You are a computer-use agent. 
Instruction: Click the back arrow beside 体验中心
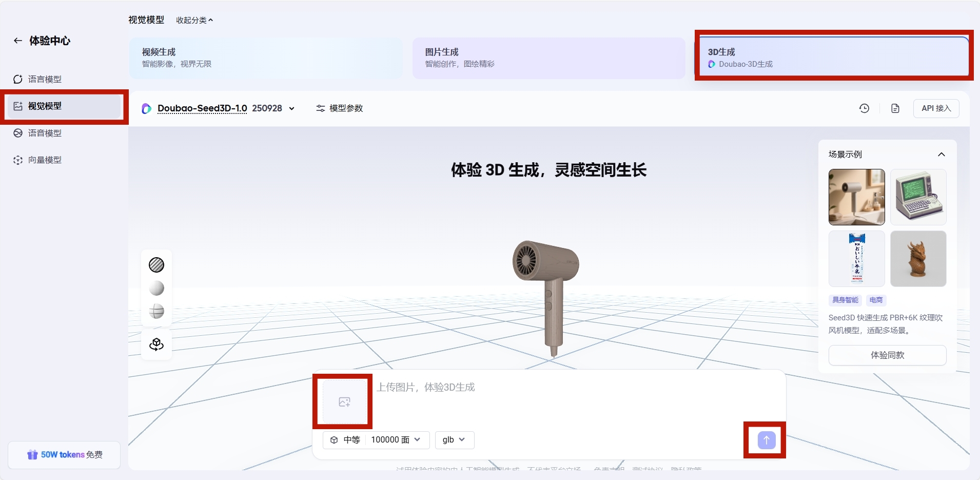coord(18,41)
